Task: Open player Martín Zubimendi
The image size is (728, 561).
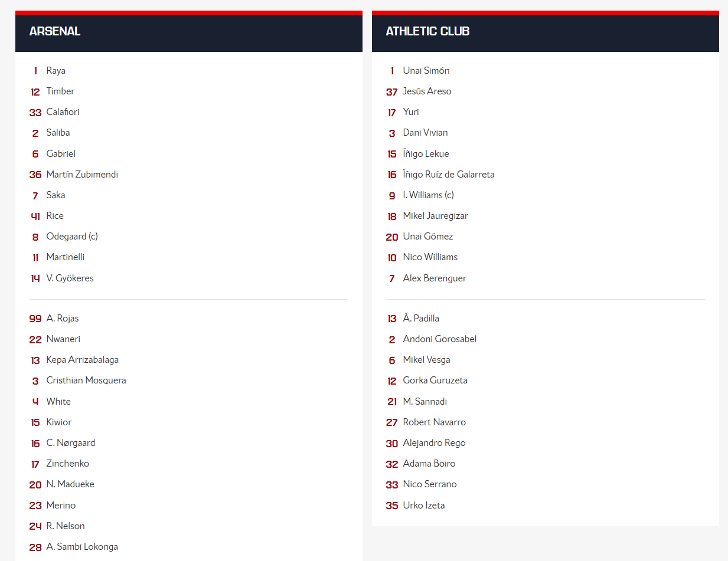Action: (82, 175)
